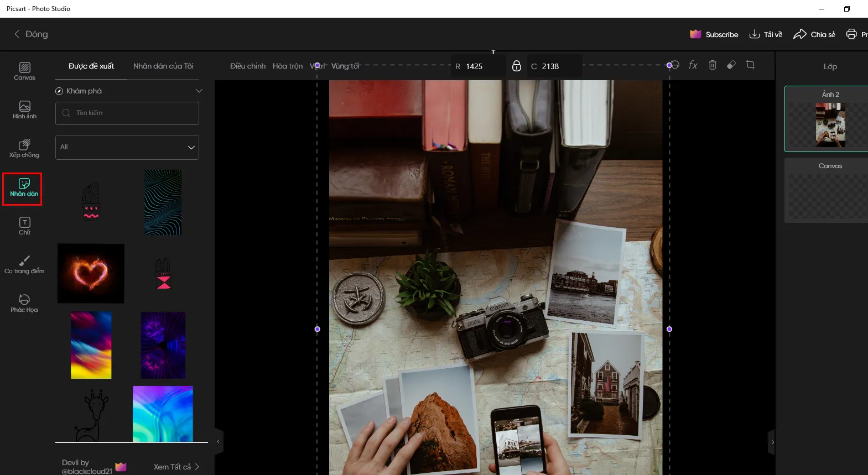Click Devil by @blackcloud21 text
The width and height of the screenshot is (868, 475).
(87, 467)
